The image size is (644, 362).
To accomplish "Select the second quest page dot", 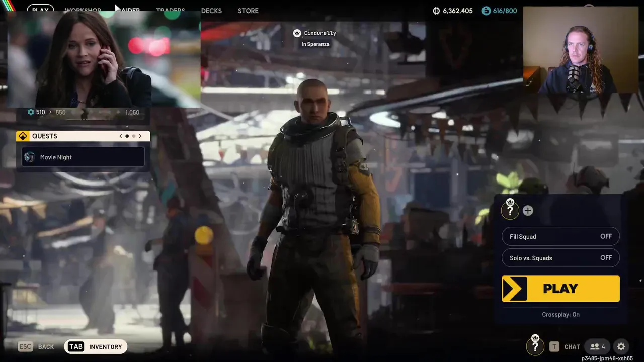I will click(x=134, y=136).
